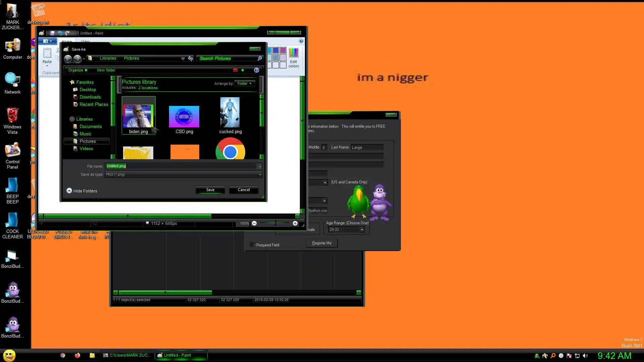
Task: Click the Register Me button
Action: pyautogui.click(x=322, y=243)
